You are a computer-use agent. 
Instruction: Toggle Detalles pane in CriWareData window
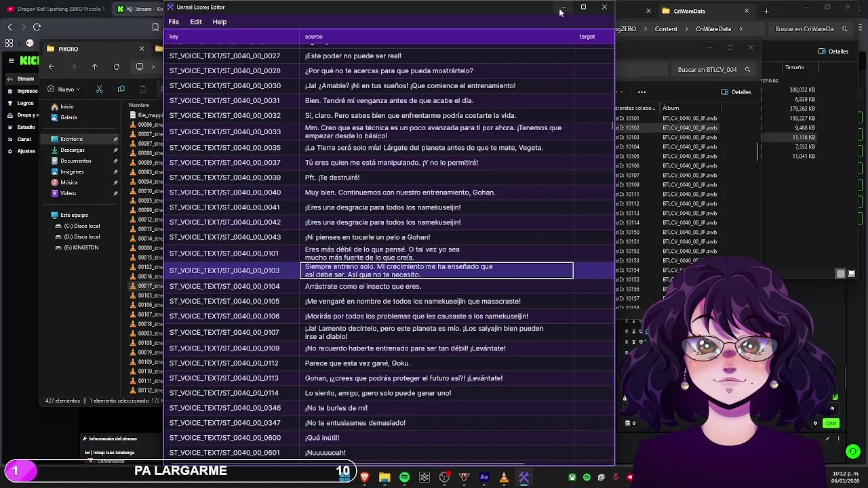tap(833, 51)
